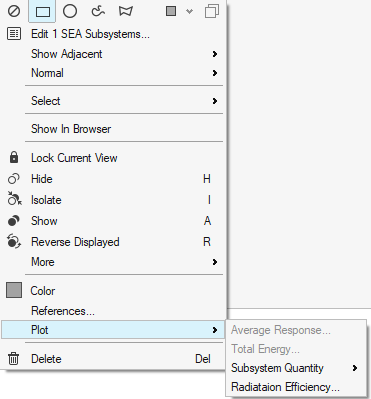Click the H shortcut label beside Hide
Image resolution: width=371 pixels, height=399 pixels.
click(x=207, y=179)
